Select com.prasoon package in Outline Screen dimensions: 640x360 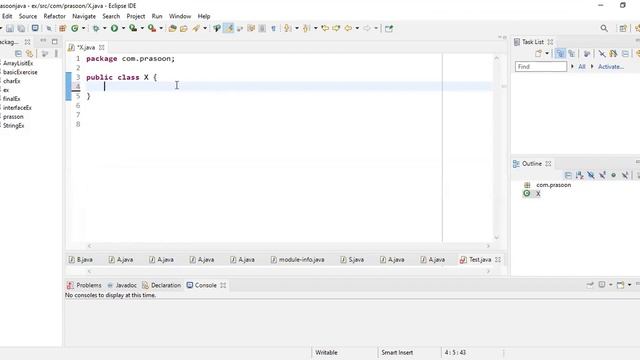pos(548,185)
